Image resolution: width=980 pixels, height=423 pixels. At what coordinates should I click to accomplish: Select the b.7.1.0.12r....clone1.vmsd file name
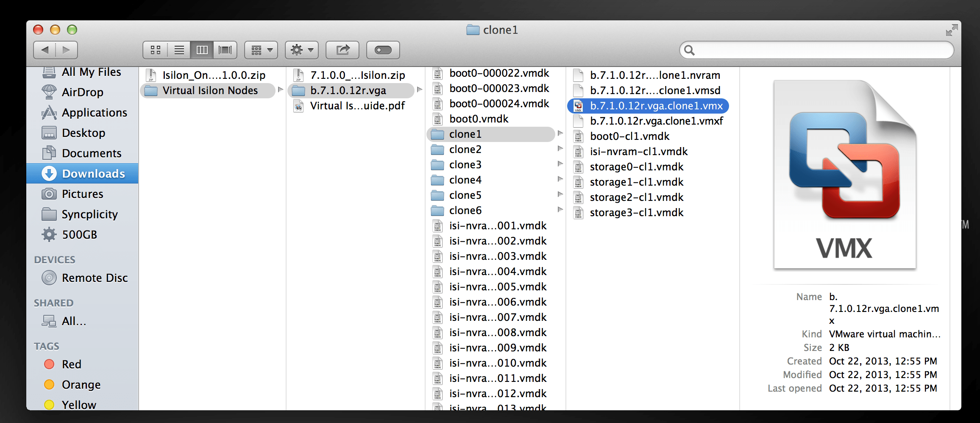655,90
